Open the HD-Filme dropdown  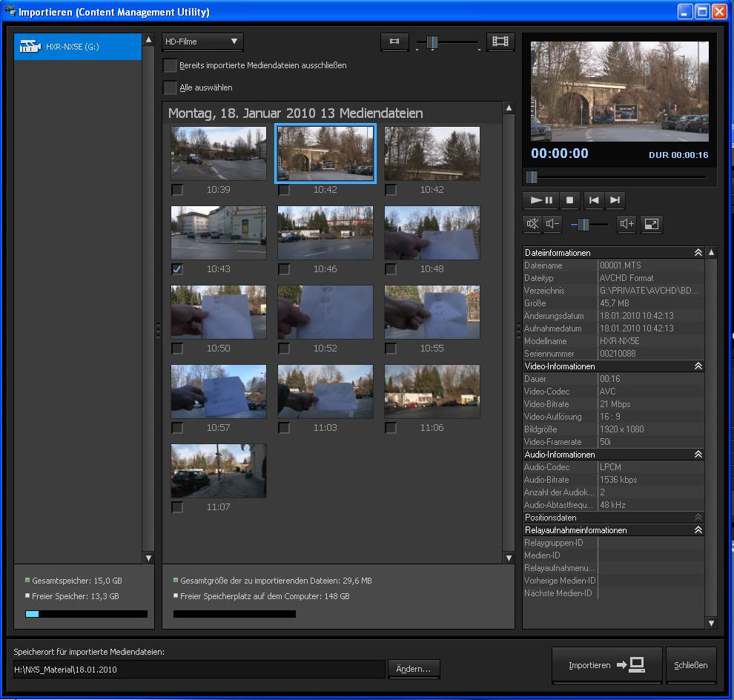click(x=202, y=42)
